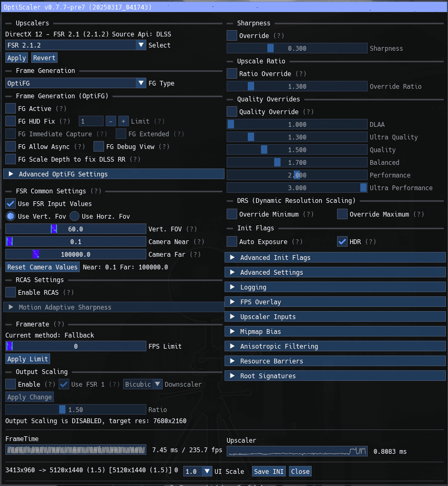
Task: Toggle FG Scale Depth to fix DLSS RR
Action: coord(11,160)
